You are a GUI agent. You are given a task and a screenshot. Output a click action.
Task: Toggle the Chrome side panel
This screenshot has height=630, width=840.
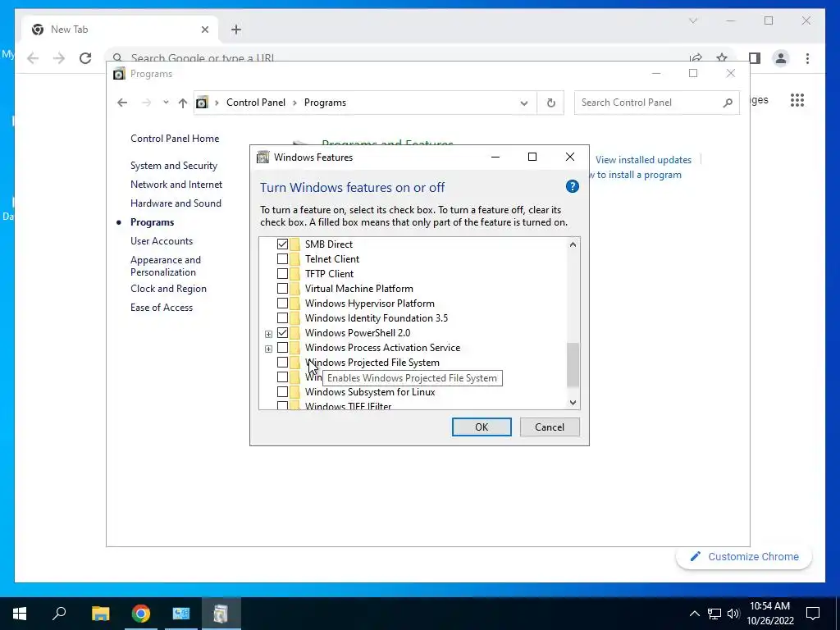pos(755,58)
